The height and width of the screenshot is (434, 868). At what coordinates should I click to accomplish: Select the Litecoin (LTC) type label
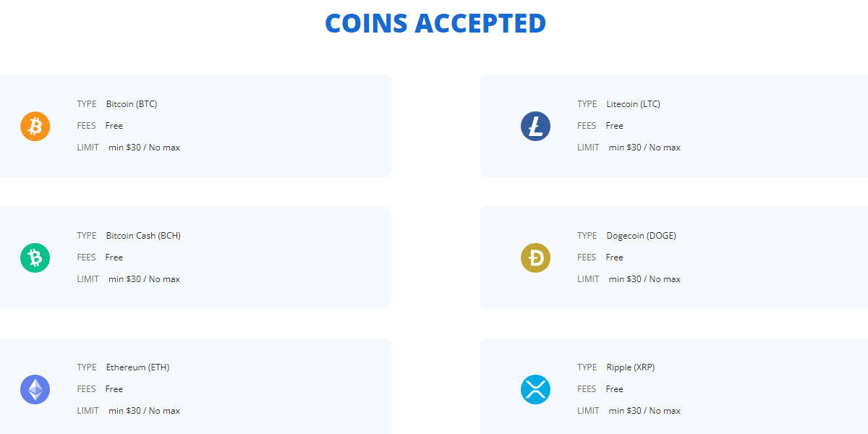pyautogui.click(x=633, y=104)
